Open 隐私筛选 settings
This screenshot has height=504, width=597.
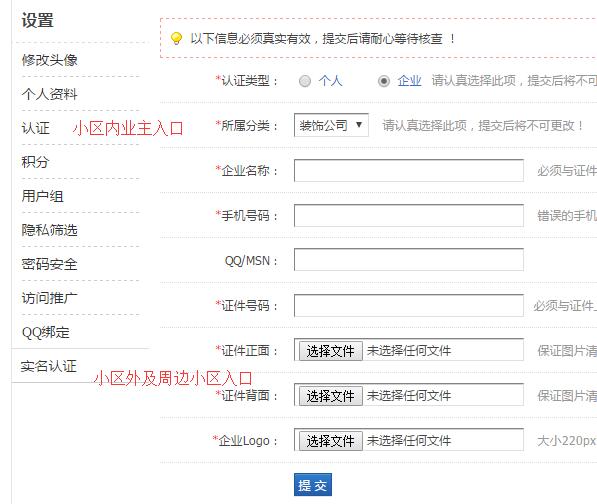coord(49,230)
